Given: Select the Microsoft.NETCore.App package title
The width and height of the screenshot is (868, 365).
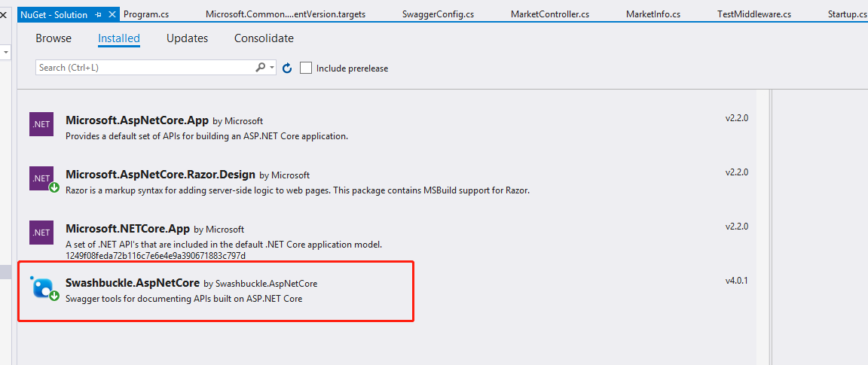Looking at the screenshot, I should [x=127, y=228].
